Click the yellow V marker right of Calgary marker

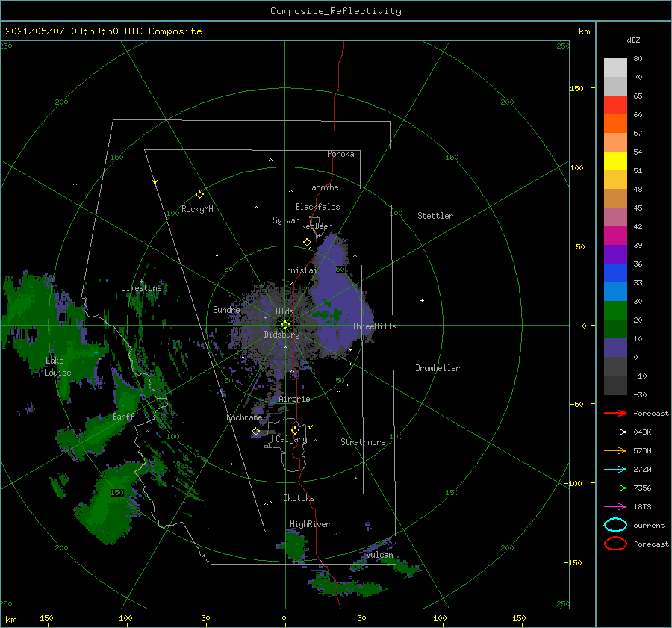tap(310, 427)
